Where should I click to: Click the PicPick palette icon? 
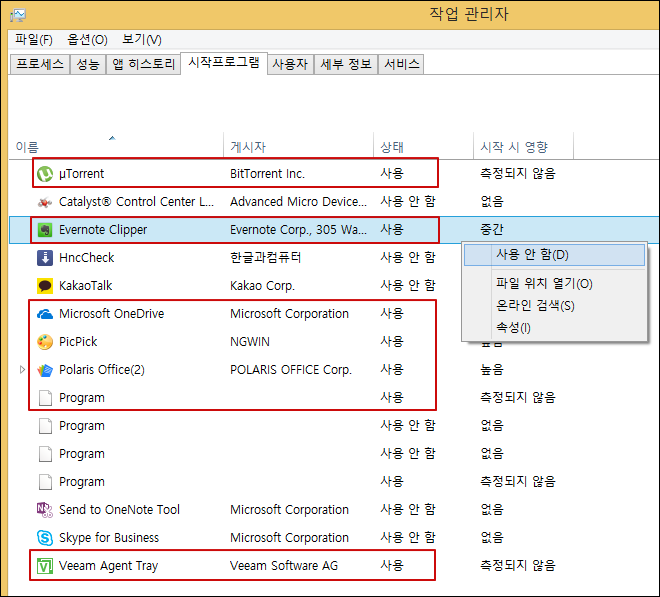tap(45, 342)
